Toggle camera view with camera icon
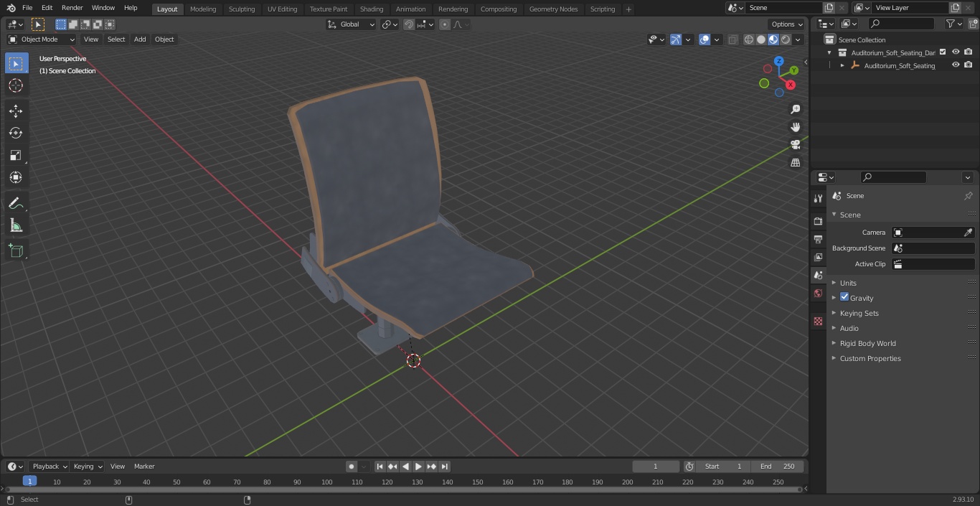Screen dimensions: 980x506 tap(795, 144)
